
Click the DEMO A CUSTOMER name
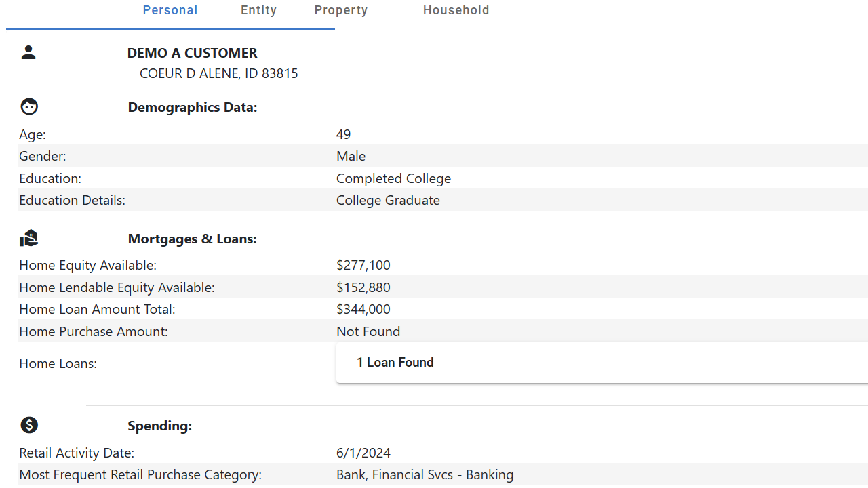(x=192, y=52)
